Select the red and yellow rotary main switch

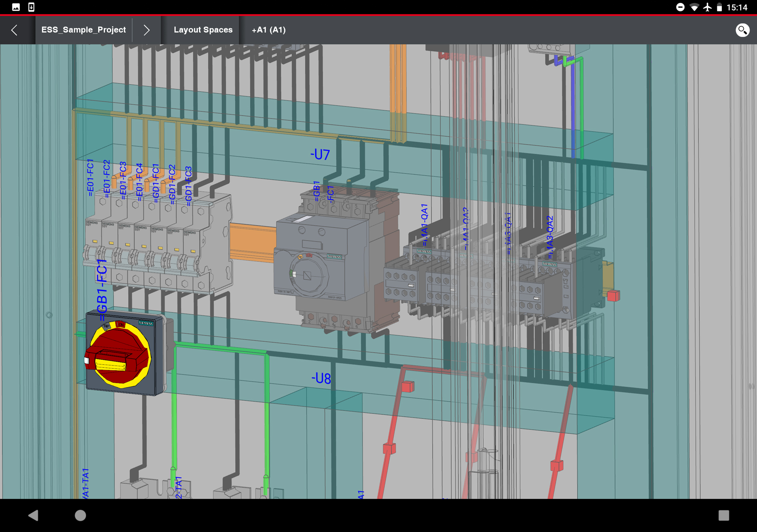[x=119, y=355]
